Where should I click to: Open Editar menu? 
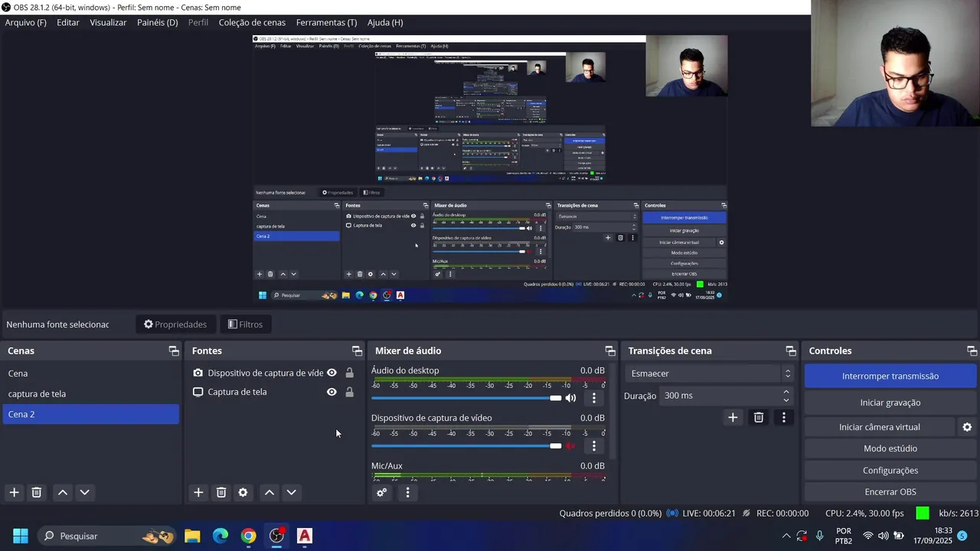coord(67,22)
